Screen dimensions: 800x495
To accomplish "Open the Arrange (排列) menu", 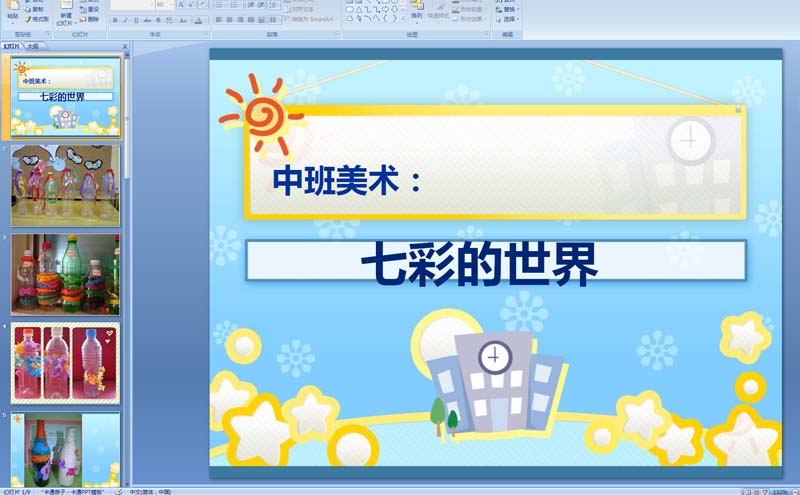I will [x=417, y=11].
